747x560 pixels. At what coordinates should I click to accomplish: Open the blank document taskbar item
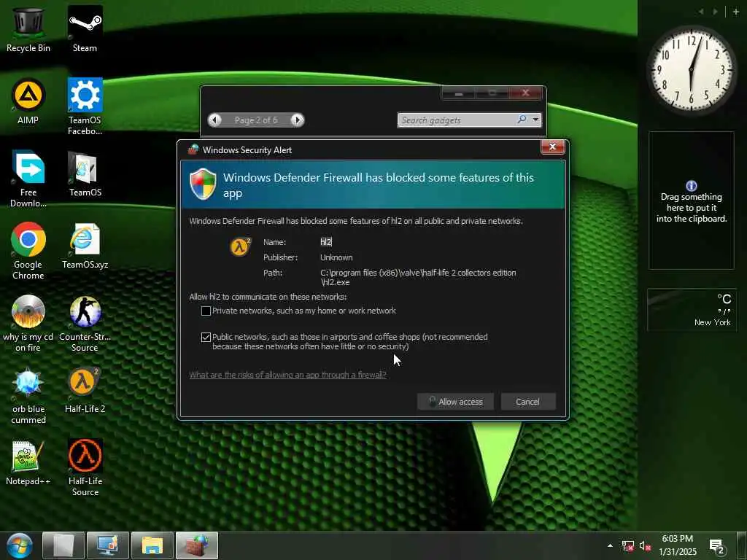point(63,545)
